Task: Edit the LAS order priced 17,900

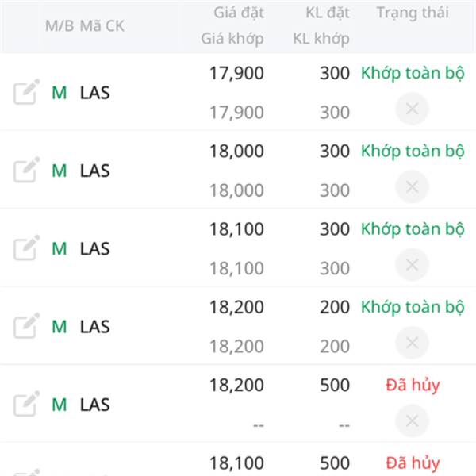Action: click(x=26, y=91)
